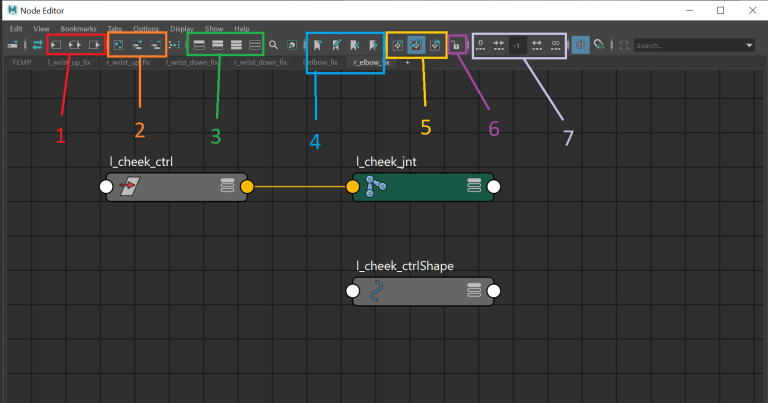Go to next bookmark
This screenshot has height=403, width=768.
click(373, 45)
